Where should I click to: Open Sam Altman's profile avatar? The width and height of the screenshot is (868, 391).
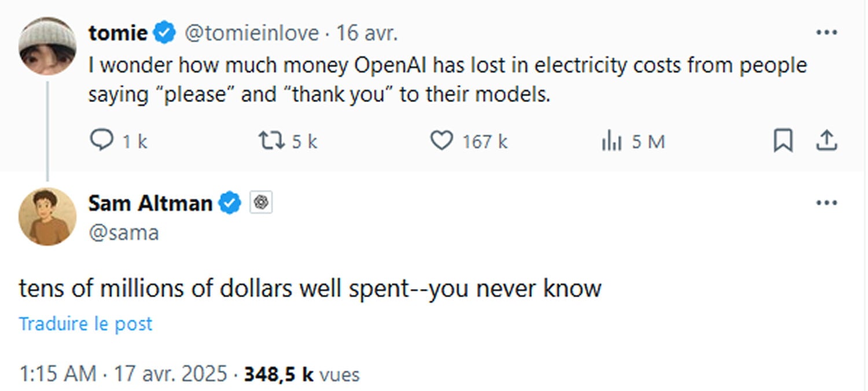[x=47, y=216]
